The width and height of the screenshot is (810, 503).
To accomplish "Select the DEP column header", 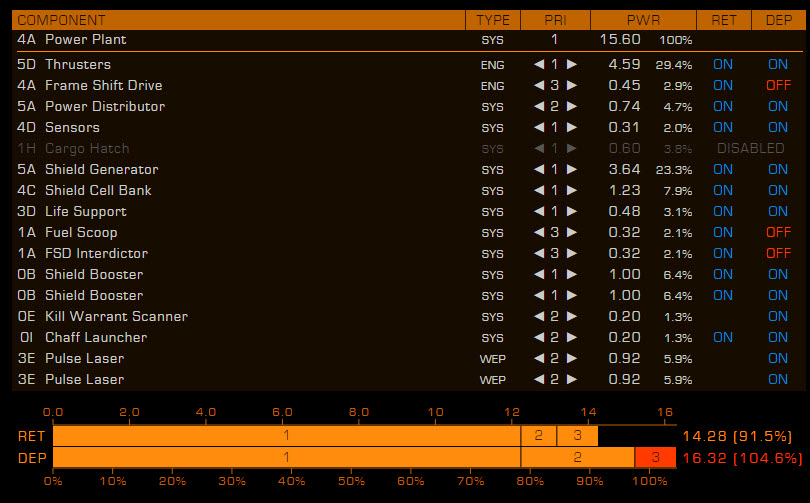I will (778, 20).
